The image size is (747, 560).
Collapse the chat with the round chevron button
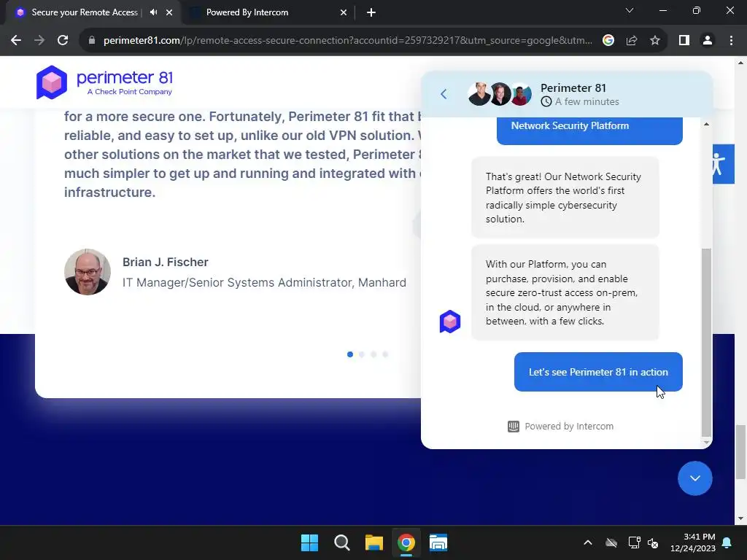pyautogui.click(x=695, y=478)
